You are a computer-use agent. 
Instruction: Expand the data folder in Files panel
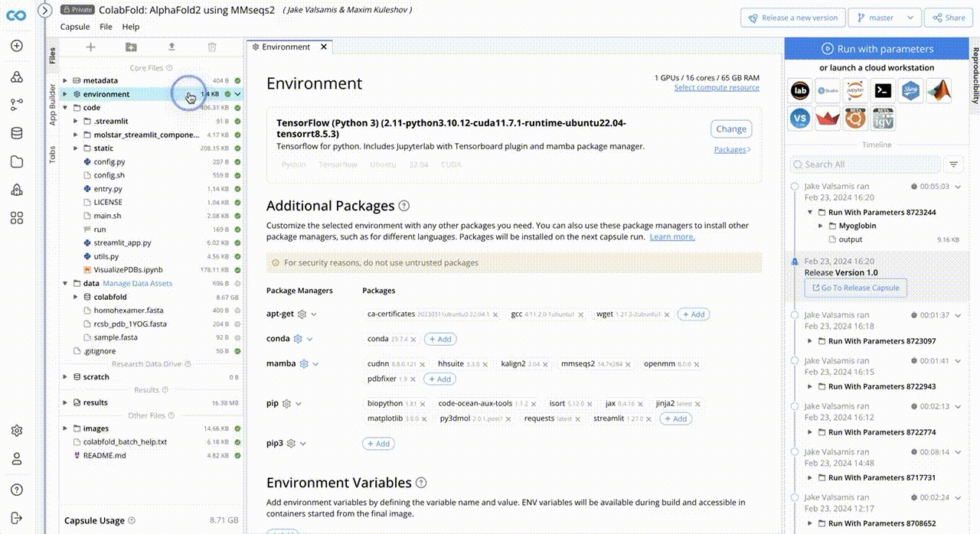point(65,283)
